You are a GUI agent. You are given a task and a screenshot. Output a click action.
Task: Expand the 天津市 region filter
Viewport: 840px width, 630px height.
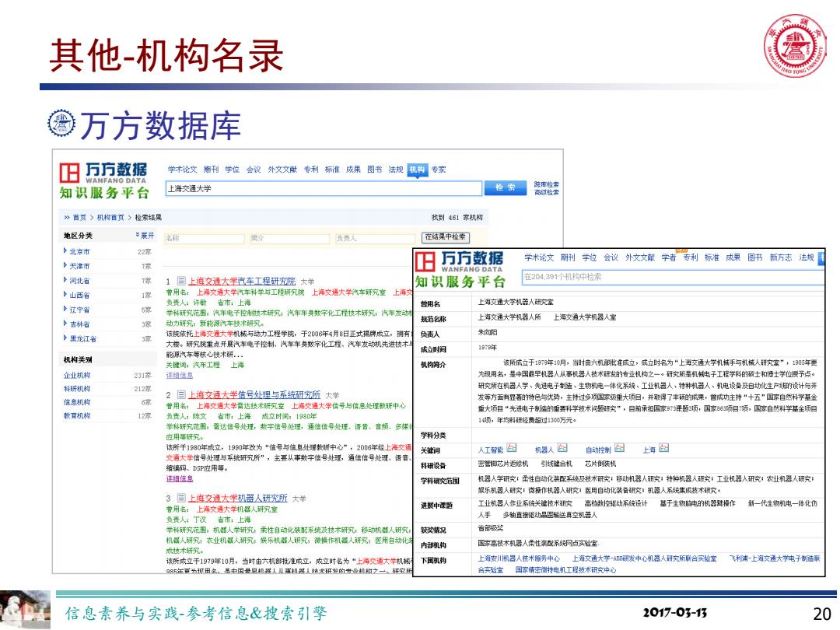pyautogui.click(x=65, y=265)
